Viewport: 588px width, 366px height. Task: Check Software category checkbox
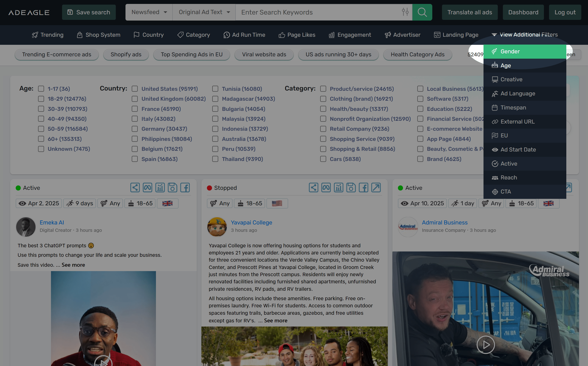420,99
